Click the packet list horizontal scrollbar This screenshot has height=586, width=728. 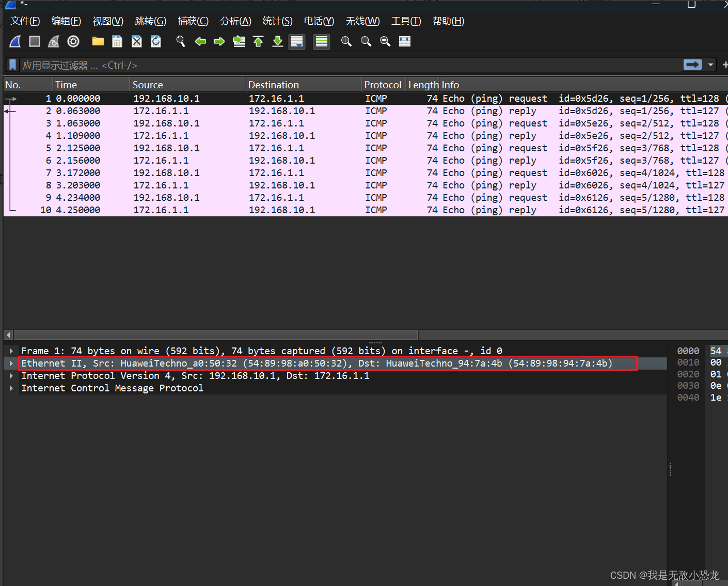[x=216, y=335]
